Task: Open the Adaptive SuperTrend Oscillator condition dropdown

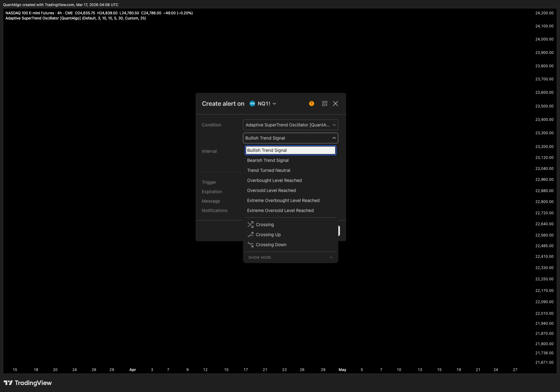Action: [290, 125]
